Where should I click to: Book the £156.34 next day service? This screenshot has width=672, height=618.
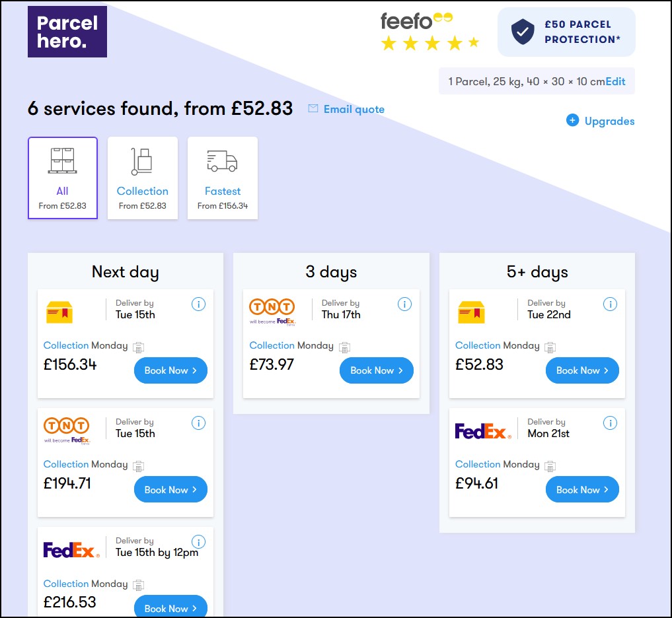pyautogui.click(x=170, y=370)
